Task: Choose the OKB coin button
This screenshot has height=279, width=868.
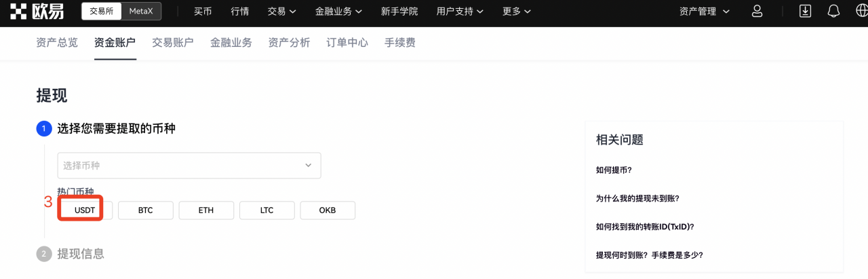Action: pos(328,210)
